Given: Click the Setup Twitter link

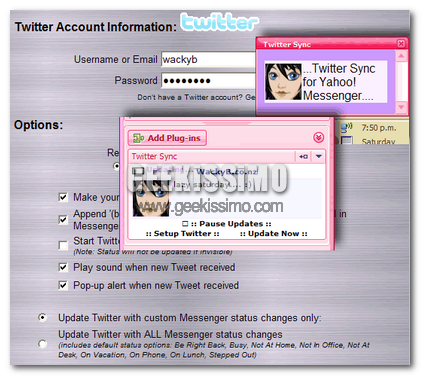Looking at the screenshot, I should coord(182,234).
